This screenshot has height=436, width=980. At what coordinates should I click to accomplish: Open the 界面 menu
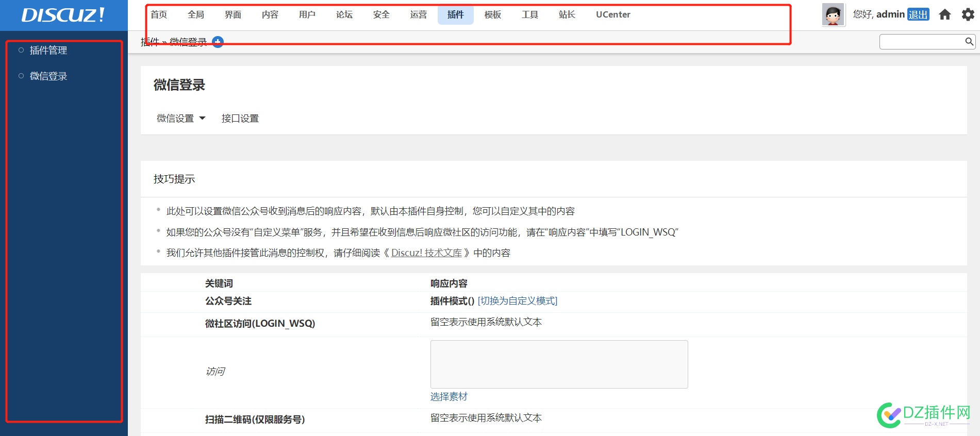point(233,14)
